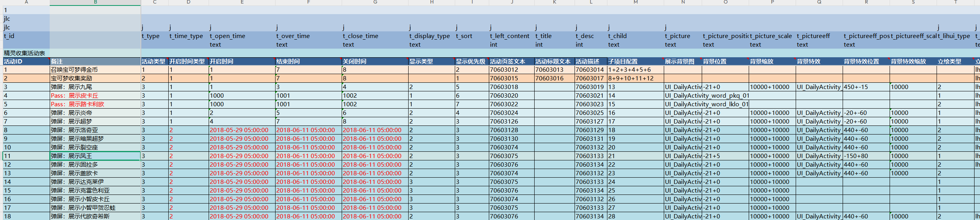Select the 宝可梦收集奖励 cell
Viewport: 980px width, 220px height.
[x=95, y=78]
